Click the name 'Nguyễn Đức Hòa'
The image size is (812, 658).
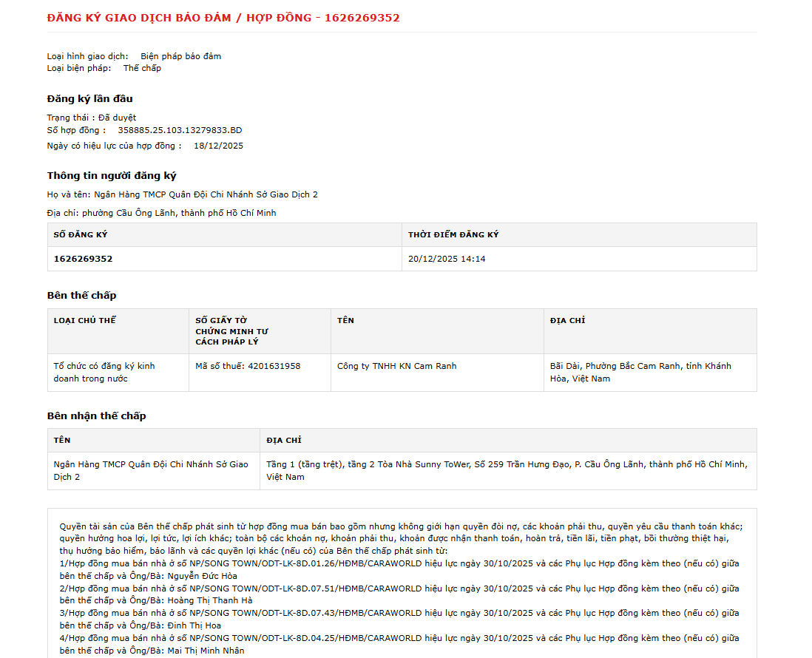tap(202, 576)
